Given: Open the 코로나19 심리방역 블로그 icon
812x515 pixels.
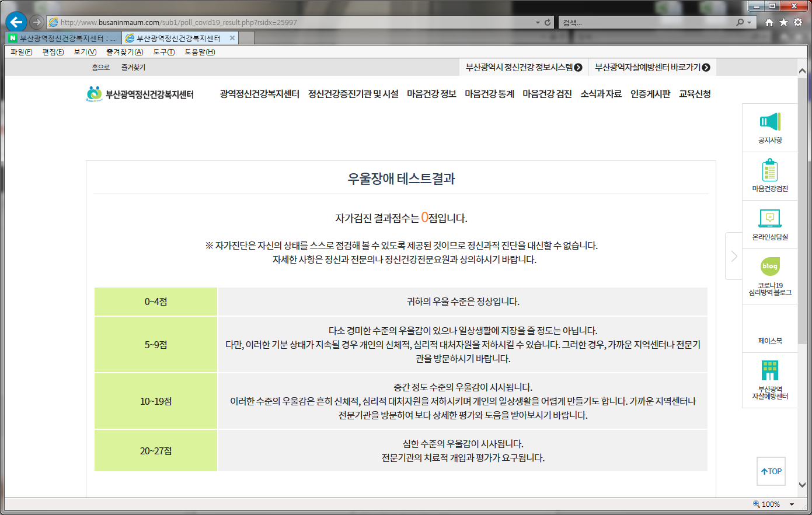Looking at the screenshot, I should tap(770, 267).
